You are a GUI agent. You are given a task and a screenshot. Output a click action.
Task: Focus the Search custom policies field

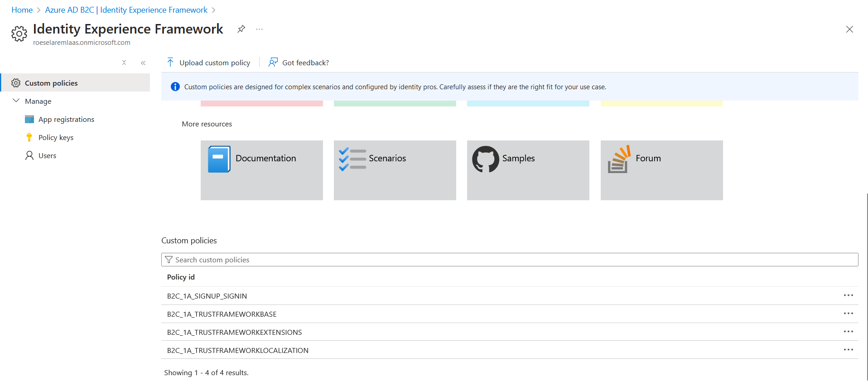(510, 260)
